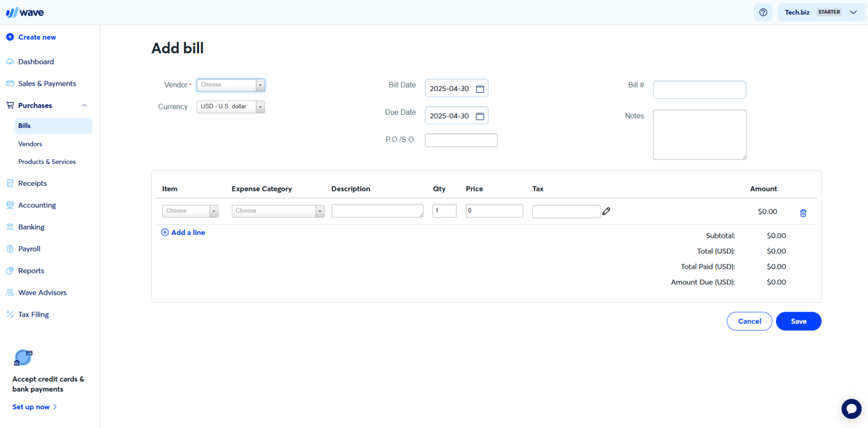Collapse the Purchases section chevron

[x=84, y=105]
